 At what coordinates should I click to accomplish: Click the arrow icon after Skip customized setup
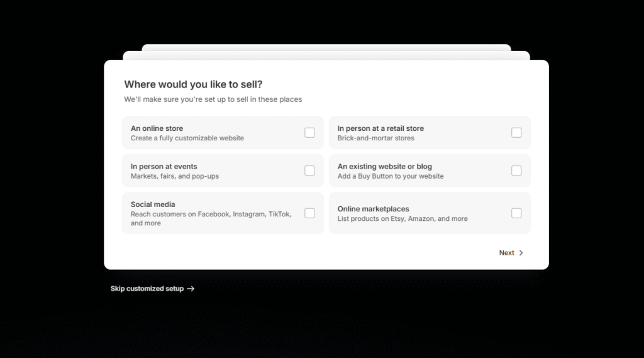pos(191,289)
